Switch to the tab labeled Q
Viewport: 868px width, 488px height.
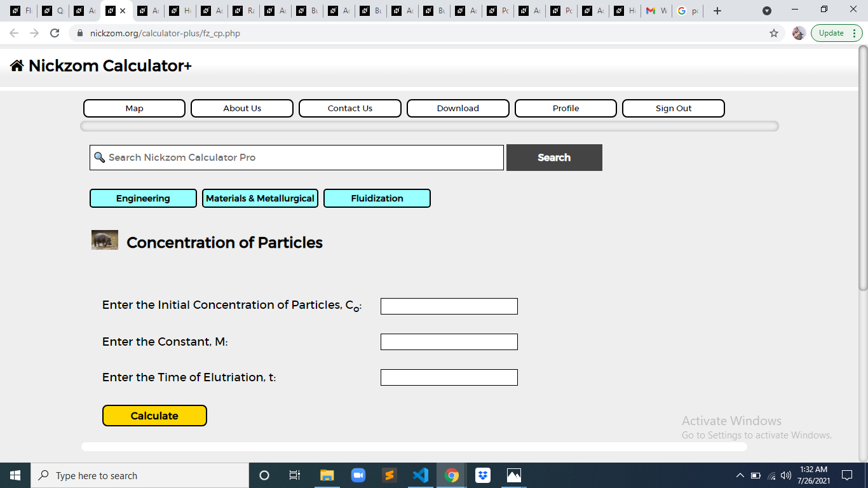53,11
